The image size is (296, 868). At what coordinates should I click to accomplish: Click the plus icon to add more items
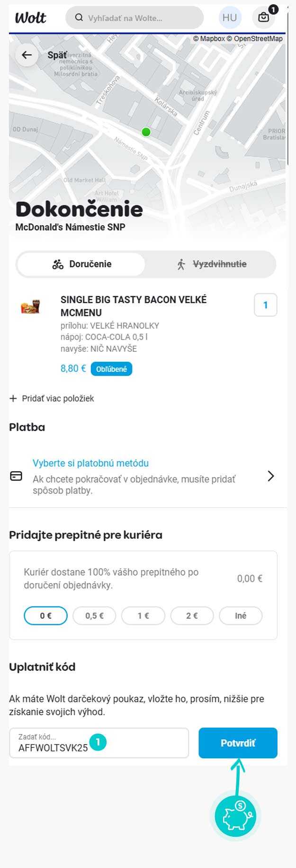click(x=13, y=398)
